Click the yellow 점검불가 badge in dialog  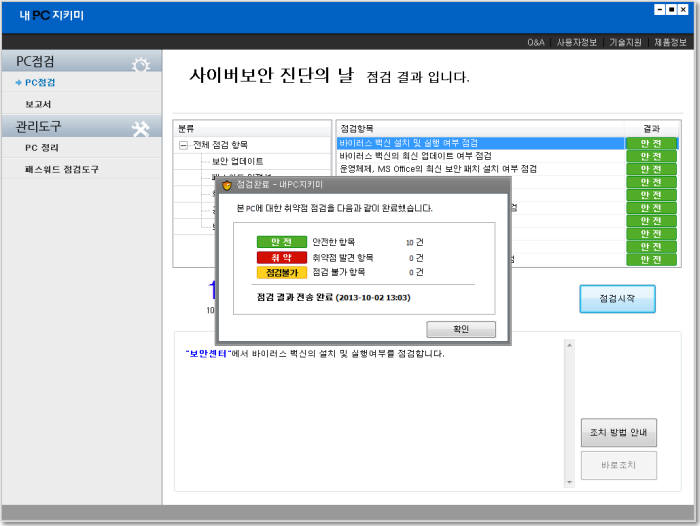(x=282, y=272)
